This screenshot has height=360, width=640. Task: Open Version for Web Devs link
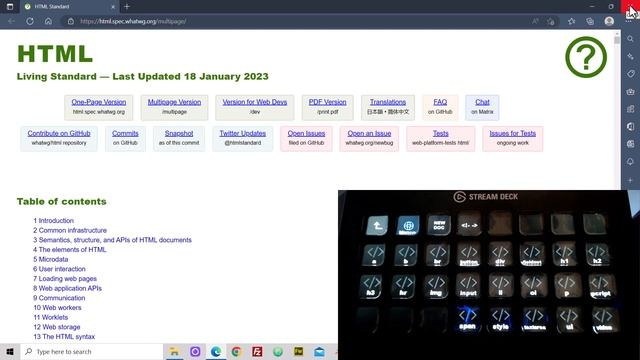[255, 102]
